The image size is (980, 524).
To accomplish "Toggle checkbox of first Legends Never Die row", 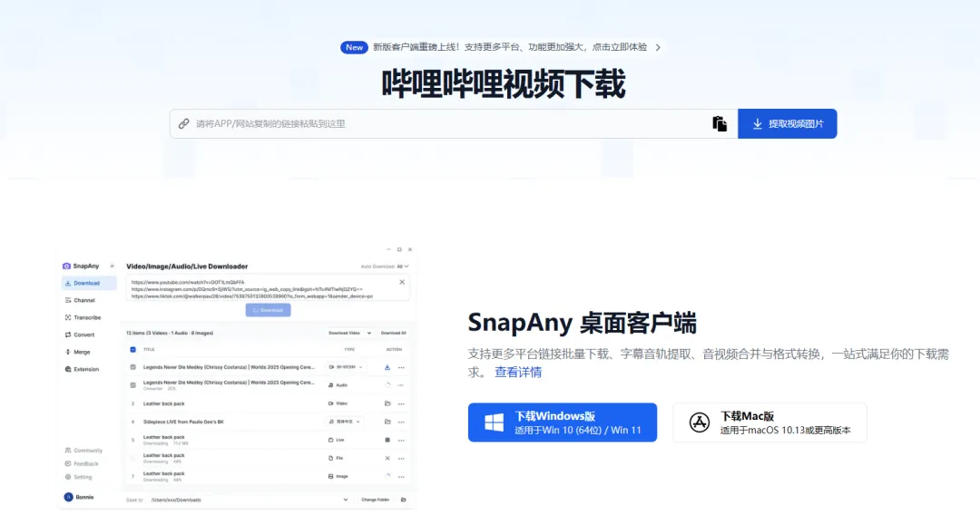I will click(x=132, y=367).
